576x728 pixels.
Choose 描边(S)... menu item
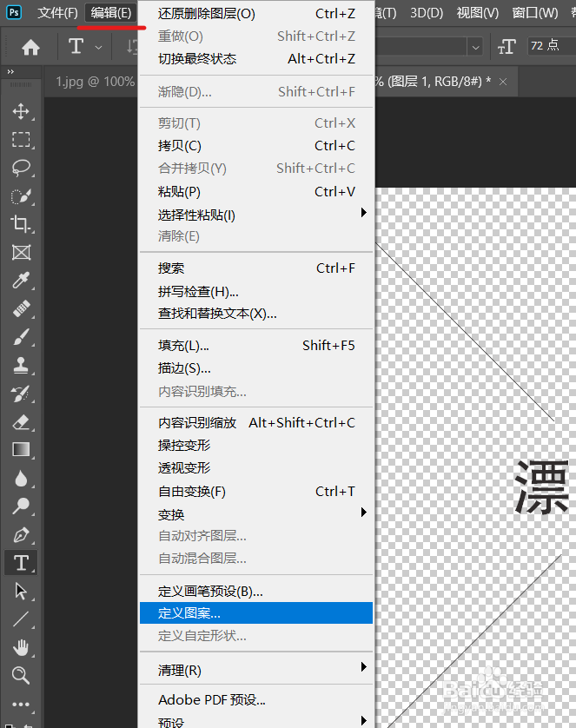(255, 368)
